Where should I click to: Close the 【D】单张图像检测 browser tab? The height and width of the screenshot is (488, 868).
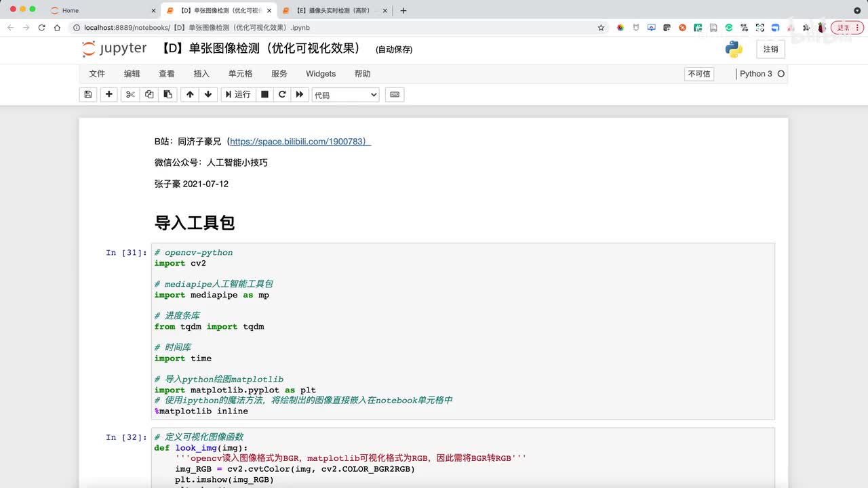point(269,10)
